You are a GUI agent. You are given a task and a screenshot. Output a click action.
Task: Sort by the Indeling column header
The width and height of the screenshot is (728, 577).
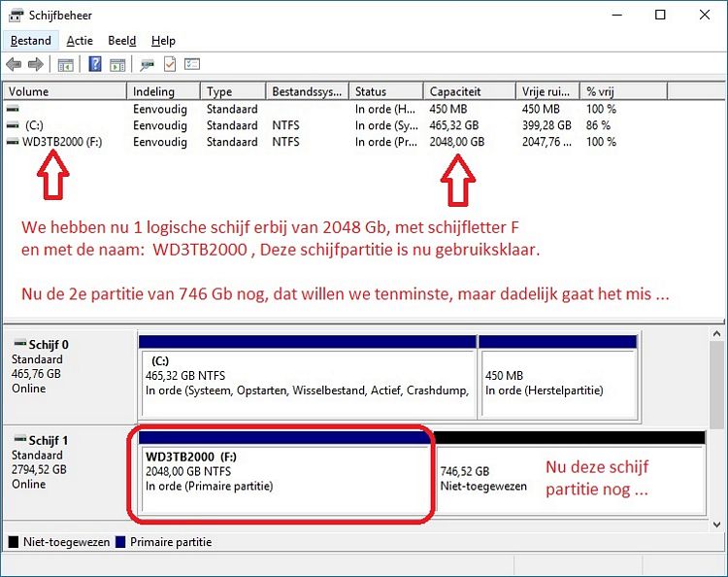(163, 91)
